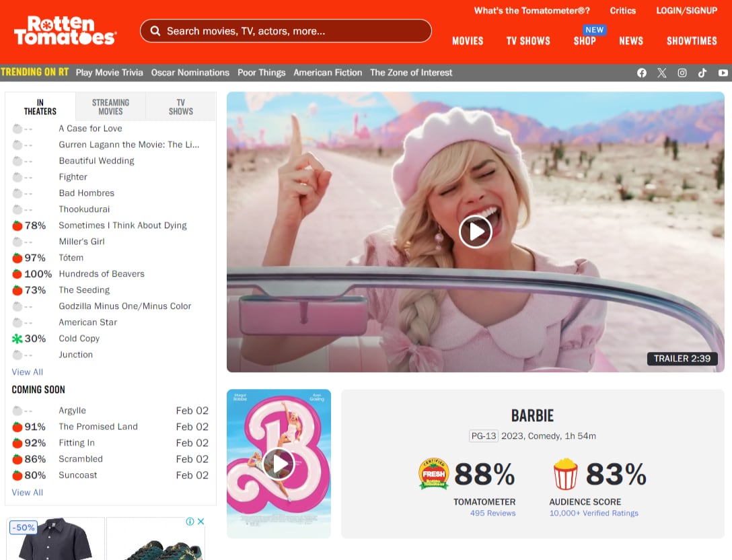Open the LOGIN/SIGNUP link

click(687, 11)
